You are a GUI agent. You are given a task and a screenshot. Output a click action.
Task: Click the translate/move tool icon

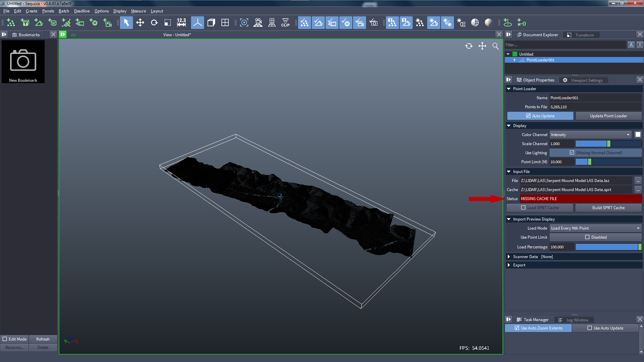tap(140, 22)
